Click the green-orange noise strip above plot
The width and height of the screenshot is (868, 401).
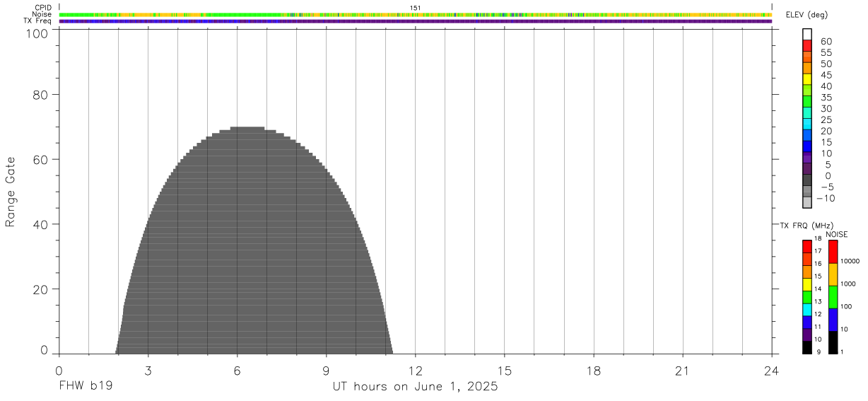coord(416,14)
